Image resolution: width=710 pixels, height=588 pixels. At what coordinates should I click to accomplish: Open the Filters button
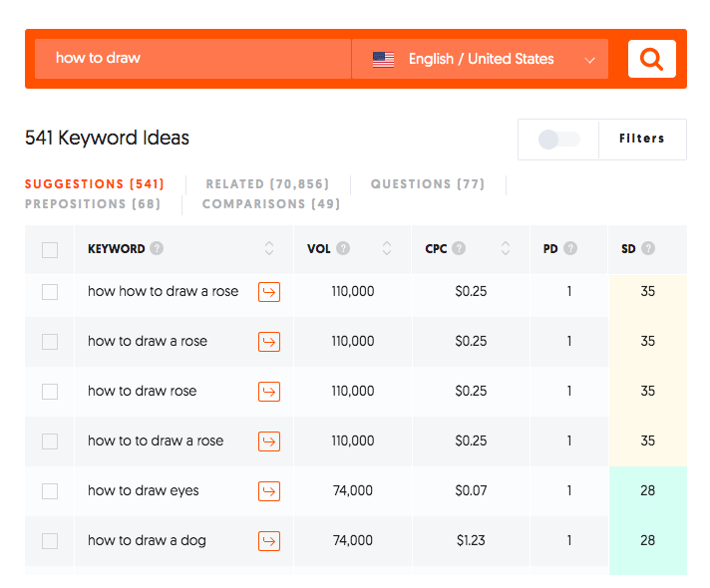(x=641, y=140)
